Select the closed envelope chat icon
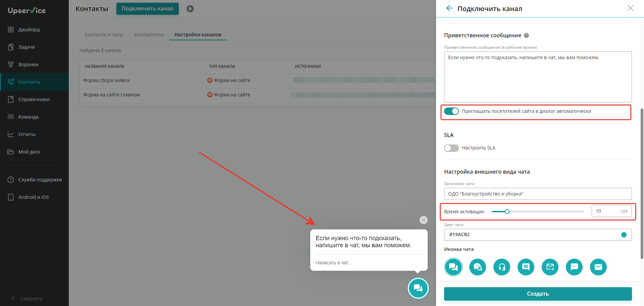This screenshot has height=306, width=644. click(598, 267)
